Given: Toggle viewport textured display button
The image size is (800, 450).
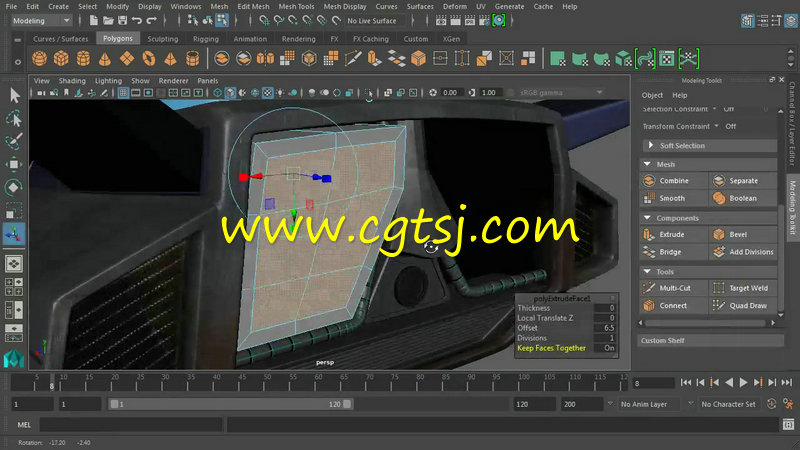Looking at the screenshot, I should point(267,93).
